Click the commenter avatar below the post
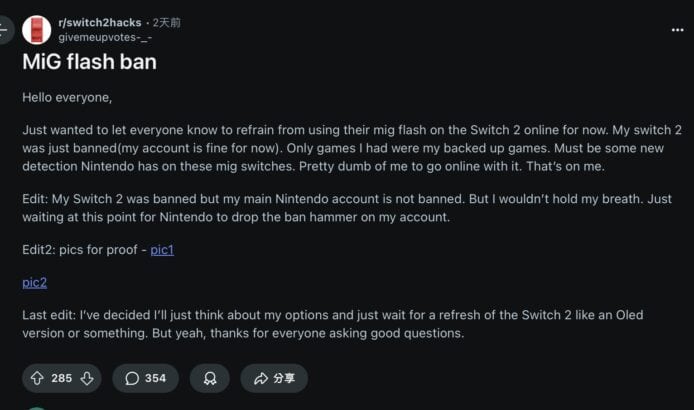The width and height of the screenshot is (694, 410). tap(37, 407)
